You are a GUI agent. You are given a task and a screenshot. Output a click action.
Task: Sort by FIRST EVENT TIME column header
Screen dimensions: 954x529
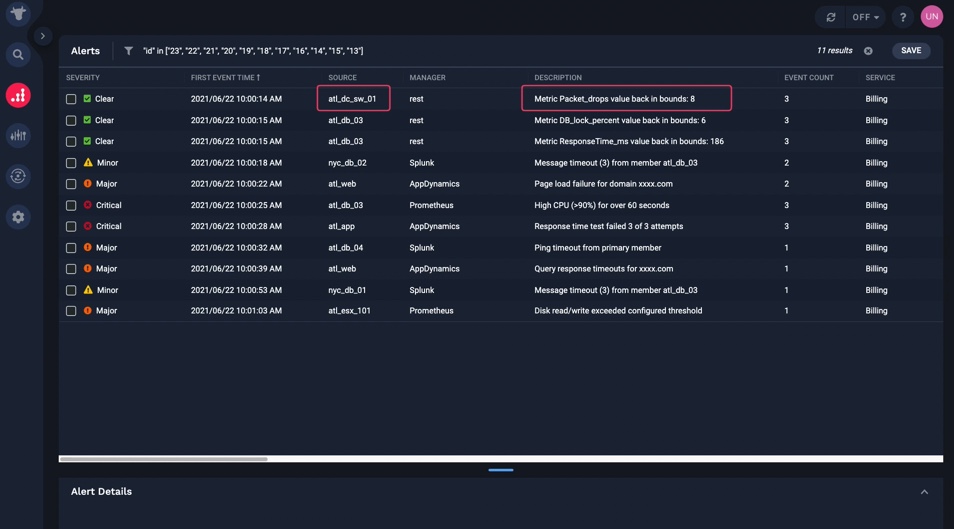225,78
